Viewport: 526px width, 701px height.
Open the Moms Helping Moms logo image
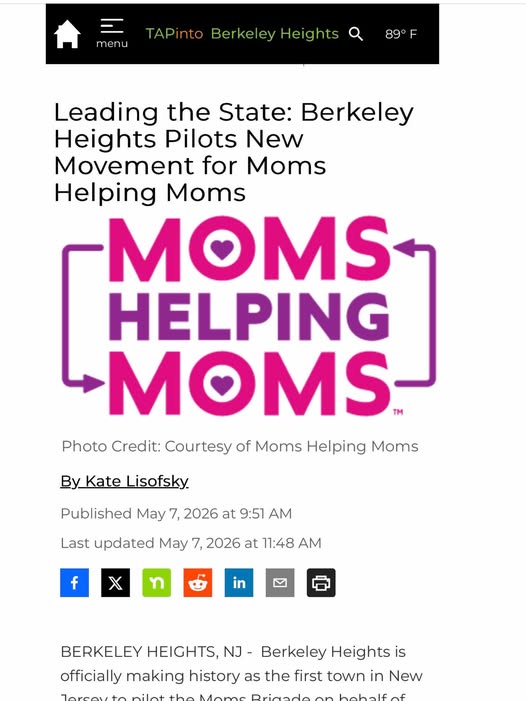[x=249, y=316]
